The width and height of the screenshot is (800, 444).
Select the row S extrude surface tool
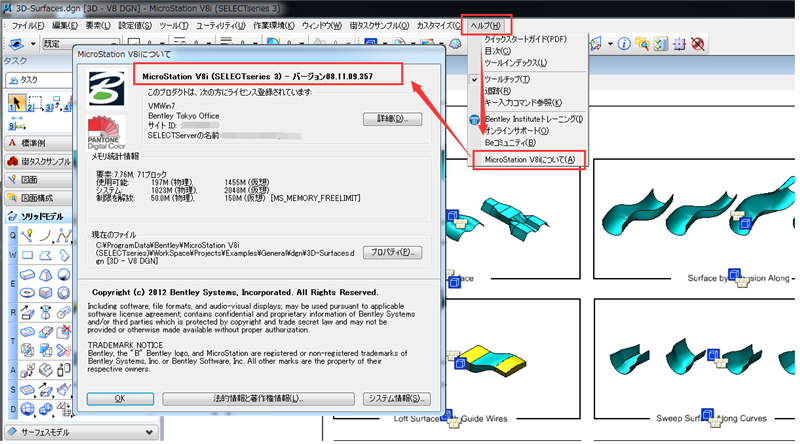45,390
